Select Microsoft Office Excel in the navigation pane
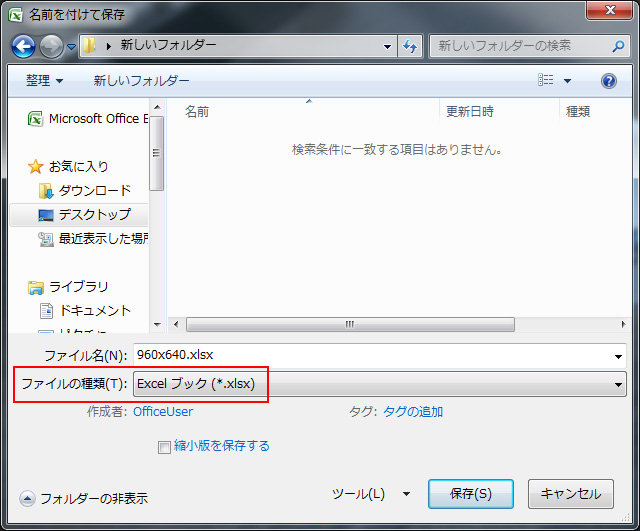The height and width of the screenshot is (531, 640). [x=88, y=118]
